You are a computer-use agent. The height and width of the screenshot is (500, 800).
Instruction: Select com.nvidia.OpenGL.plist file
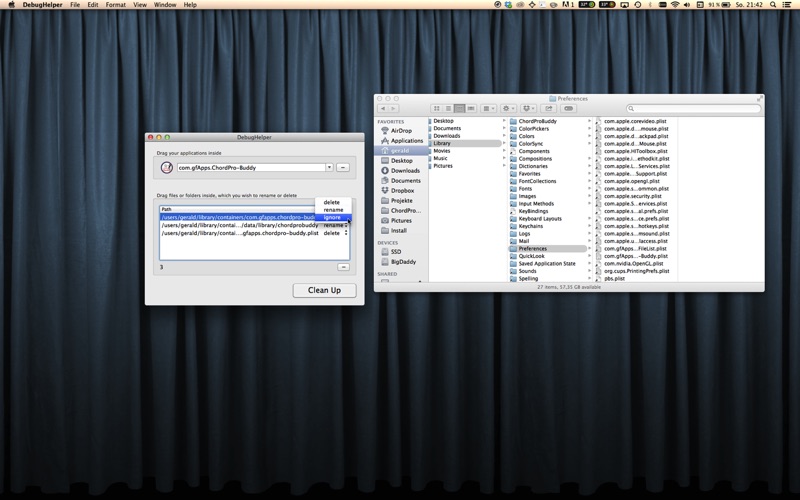click(x=633, y=263)
